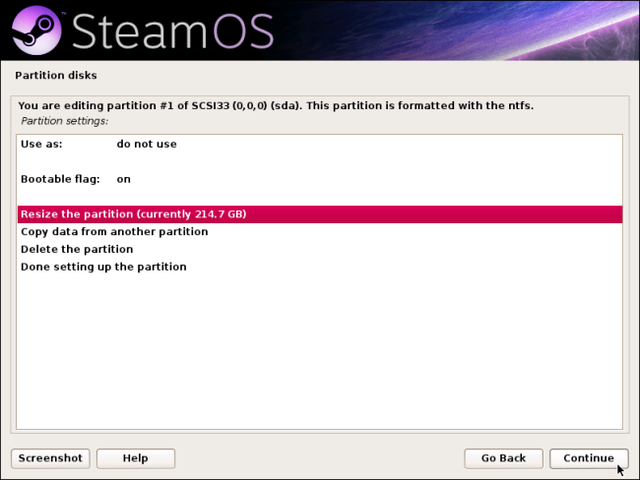The image size is (640, 480).
Task: Click empty area below the partition options list
Action: pos(320,351)
